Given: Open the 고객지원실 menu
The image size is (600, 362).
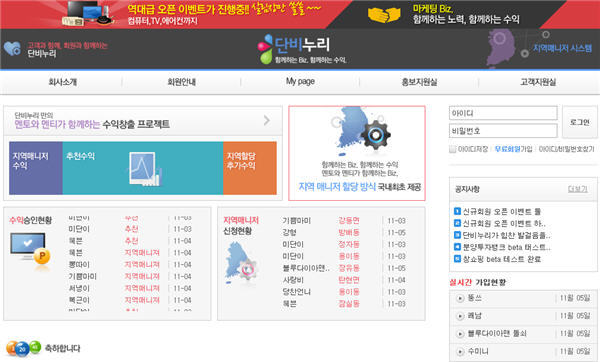Looking at the screenshot, I should coord(538,82).
